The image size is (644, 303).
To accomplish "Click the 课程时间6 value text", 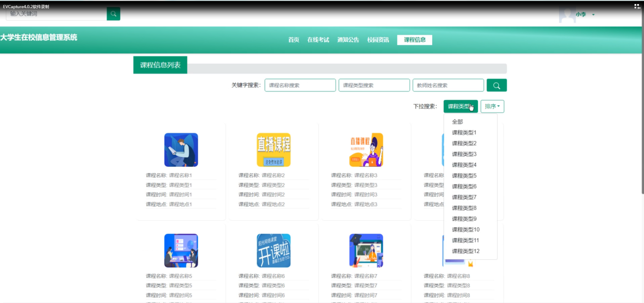I will coord(273,295).
